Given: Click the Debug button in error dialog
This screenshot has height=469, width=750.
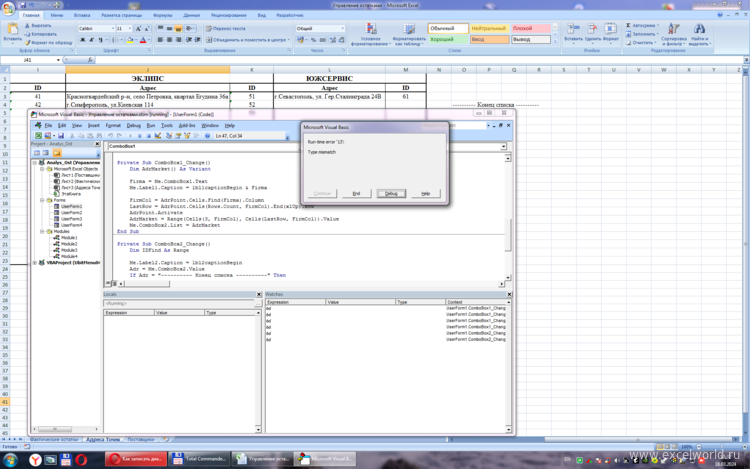Looking at the screenshot, I should click(x=391, y=193).
